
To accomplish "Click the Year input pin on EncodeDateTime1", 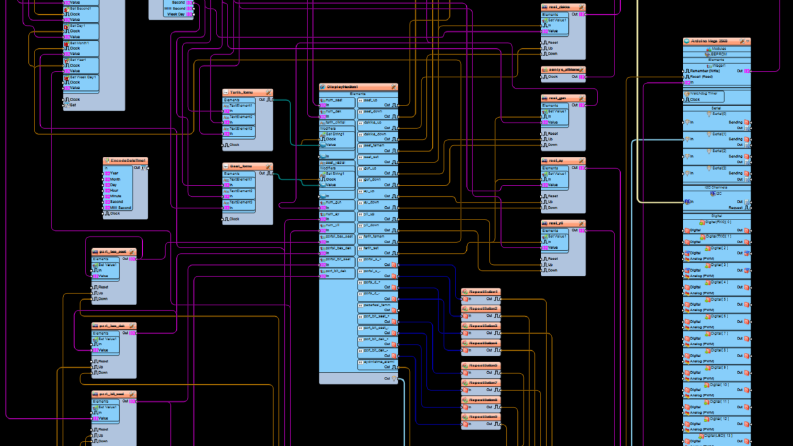I will 107,173.
